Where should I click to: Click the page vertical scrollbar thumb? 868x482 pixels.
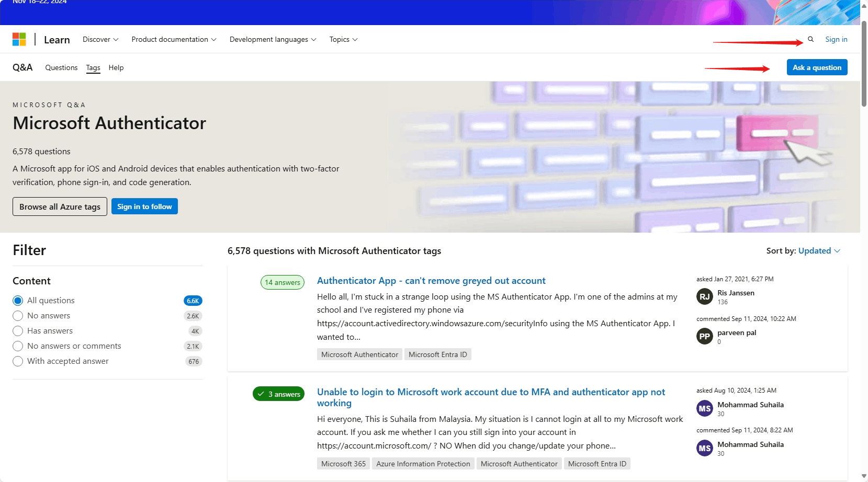[864, 64]
